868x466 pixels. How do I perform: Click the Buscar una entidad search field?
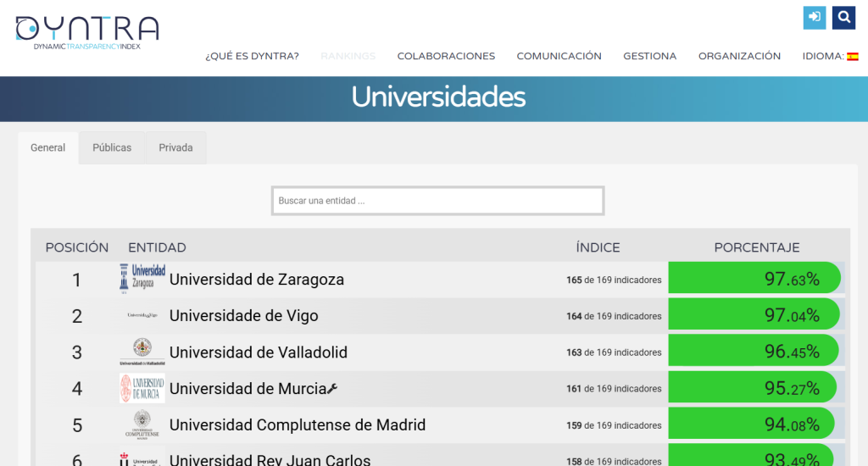click(437, 201)
